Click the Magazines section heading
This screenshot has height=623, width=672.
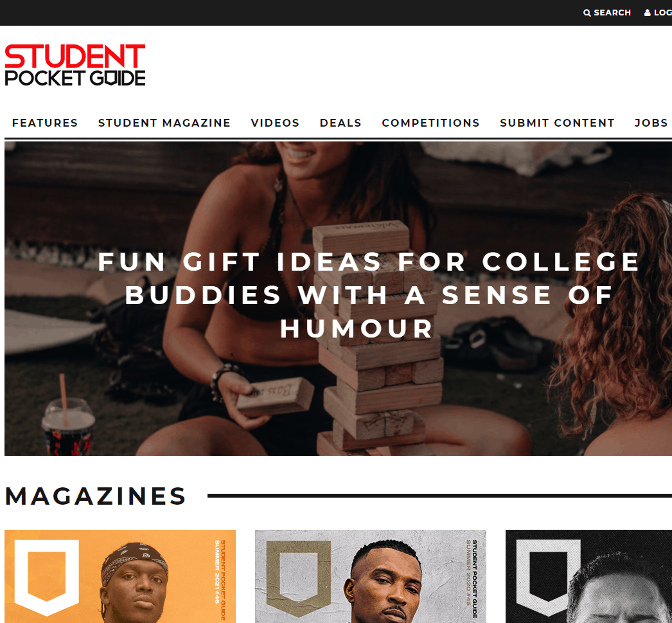95,496
